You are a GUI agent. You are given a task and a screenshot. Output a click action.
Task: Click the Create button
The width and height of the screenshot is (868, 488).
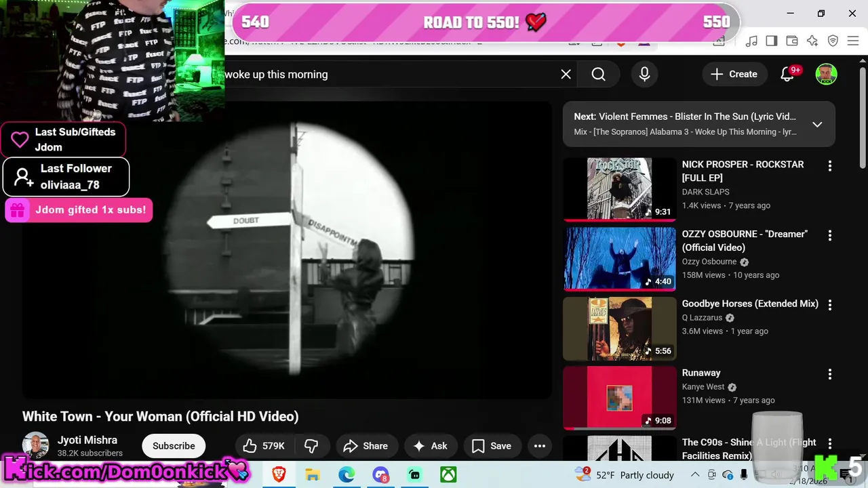pos(734,75)
